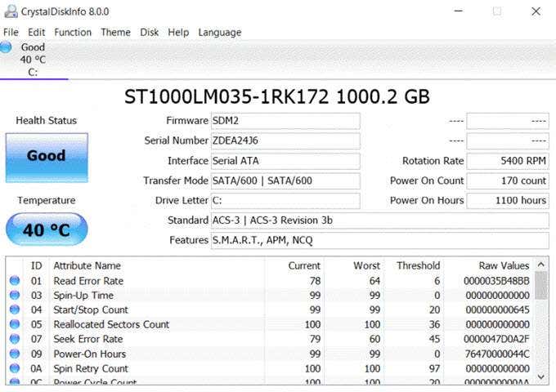Open the Language menu
The width and height of the screenshot is (556, 392).
coord(219,33)
